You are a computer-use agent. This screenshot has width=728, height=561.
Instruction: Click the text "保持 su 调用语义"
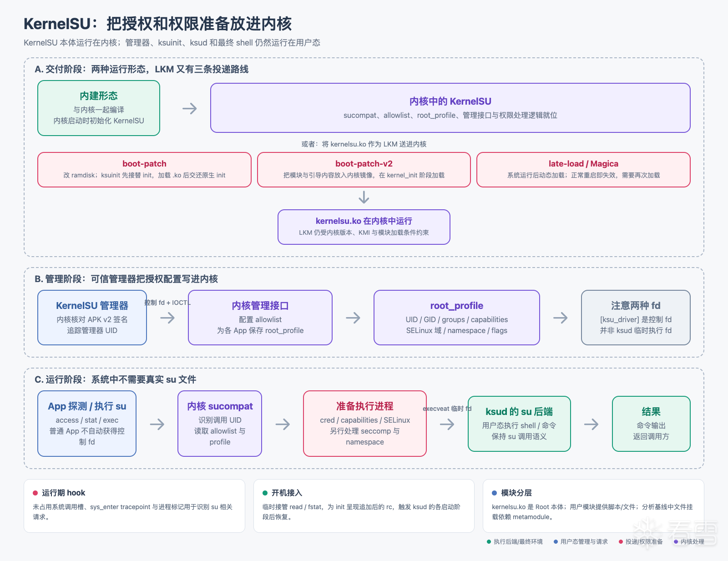[519, 436]
